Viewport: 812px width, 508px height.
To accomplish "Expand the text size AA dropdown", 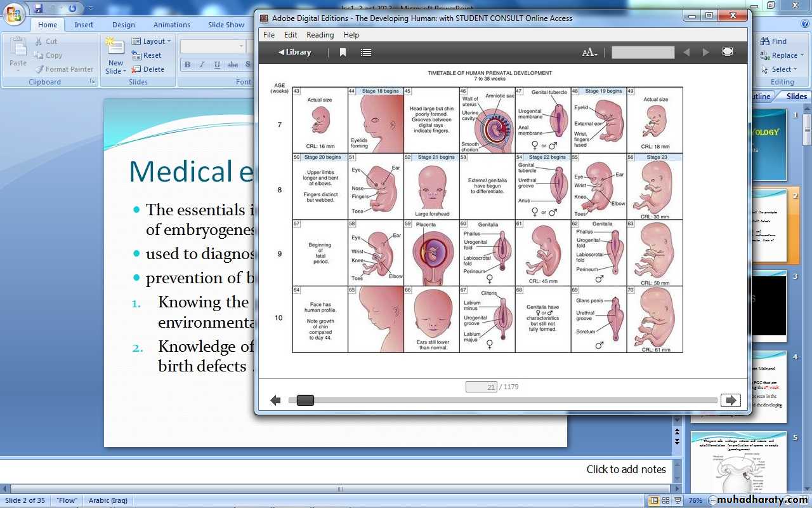I will pos(590,53).
